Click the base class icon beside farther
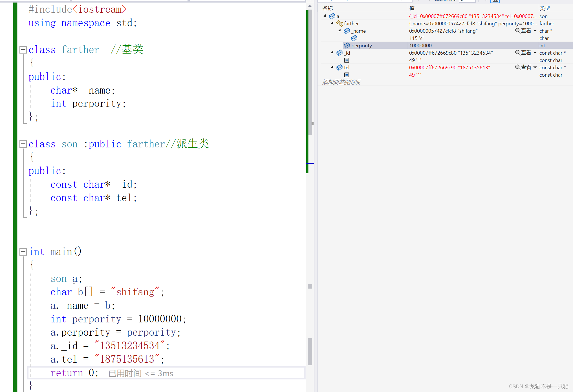This screenshot has width=573, height=392. click(x=340, y=23)
